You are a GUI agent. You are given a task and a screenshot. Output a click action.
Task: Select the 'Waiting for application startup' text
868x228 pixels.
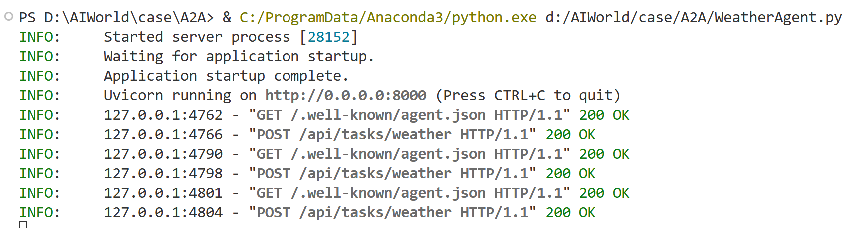pyautogui.click(x=239, y=56)
